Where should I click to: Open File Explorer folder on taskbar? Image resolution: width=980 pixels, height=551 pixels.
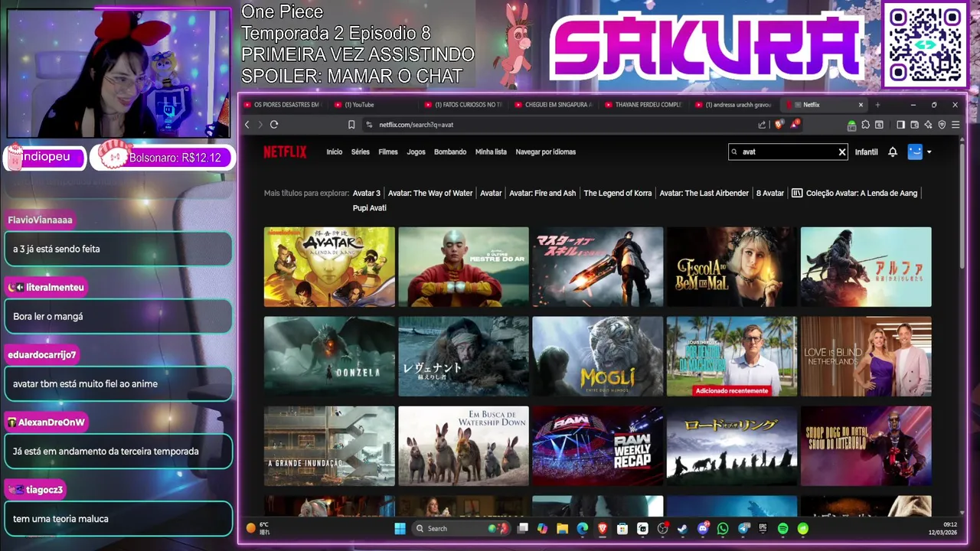pos(562,528)
